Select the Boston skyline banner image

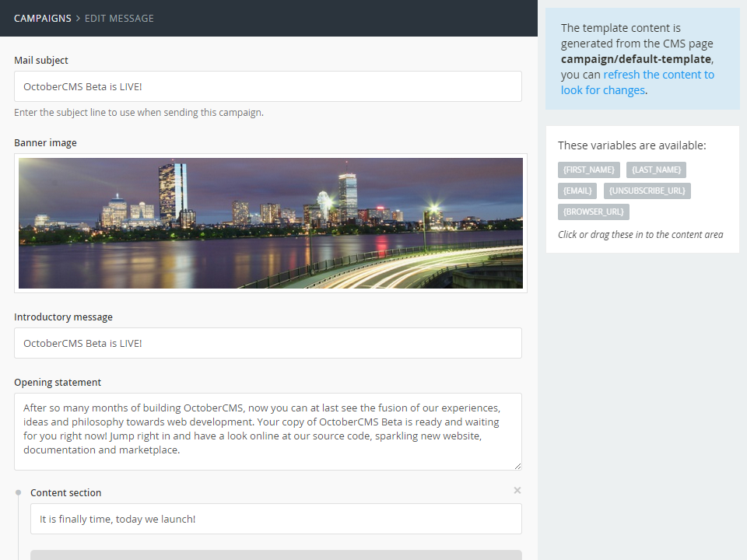(271, 223)
